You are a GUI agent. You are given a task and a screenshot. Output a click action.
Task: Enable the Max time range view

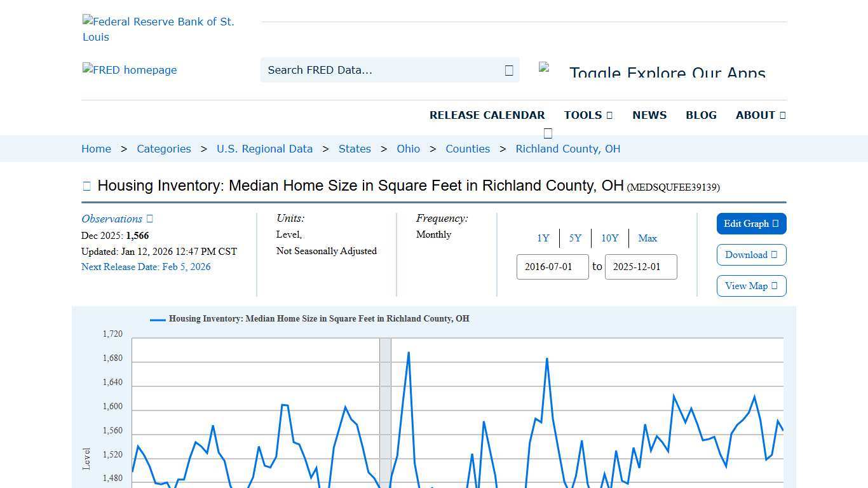pyautogui.click(x=648, y=238)
